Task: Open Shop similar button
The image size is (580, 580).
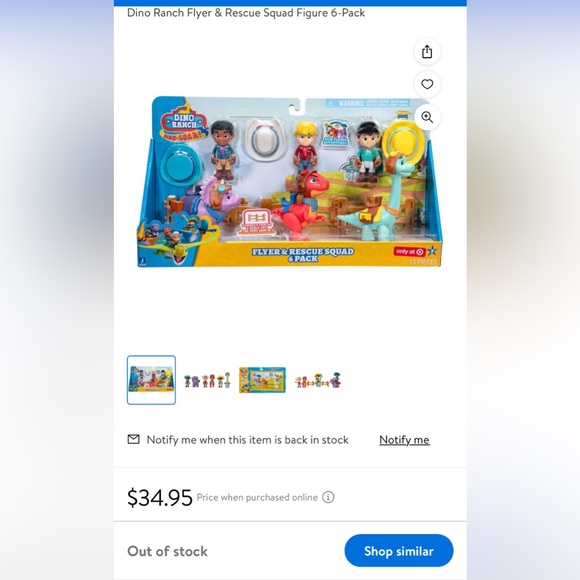Action: point(399,551)
